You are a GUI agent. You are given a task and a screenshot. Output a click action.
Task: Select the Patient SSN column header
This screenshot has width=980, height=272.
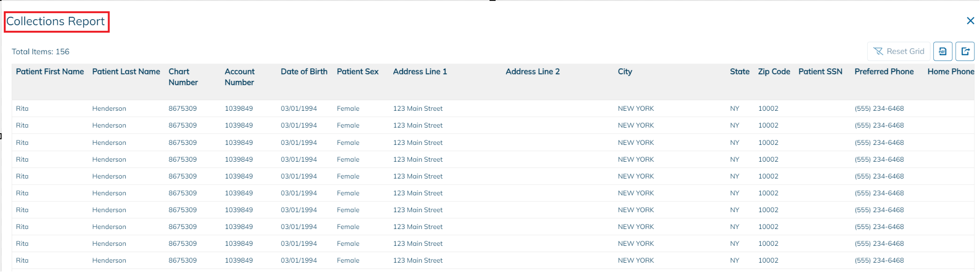tap(820, 72)
